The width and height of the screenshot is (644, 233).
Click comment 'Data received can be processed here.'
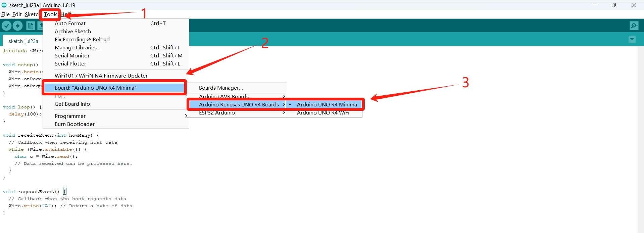(x=73, y=164)
